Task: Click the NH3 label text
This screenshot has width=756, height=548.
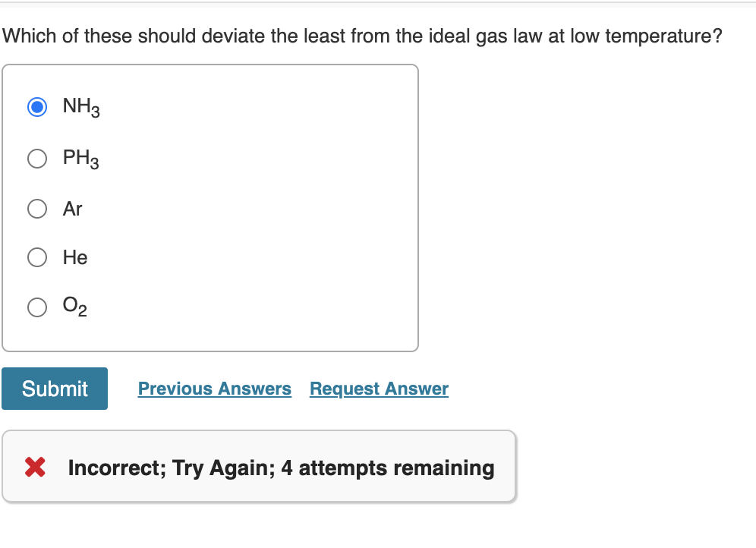Action: click(80, 107)
